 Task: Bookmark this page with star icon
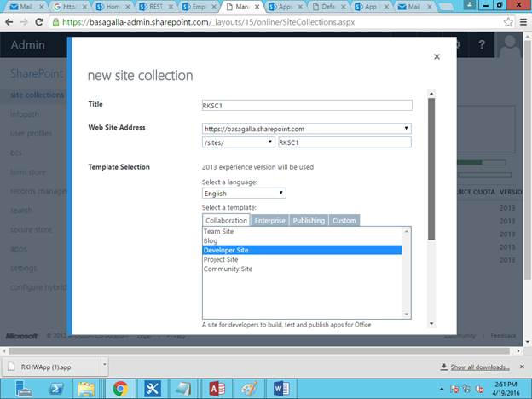point(508,22)
